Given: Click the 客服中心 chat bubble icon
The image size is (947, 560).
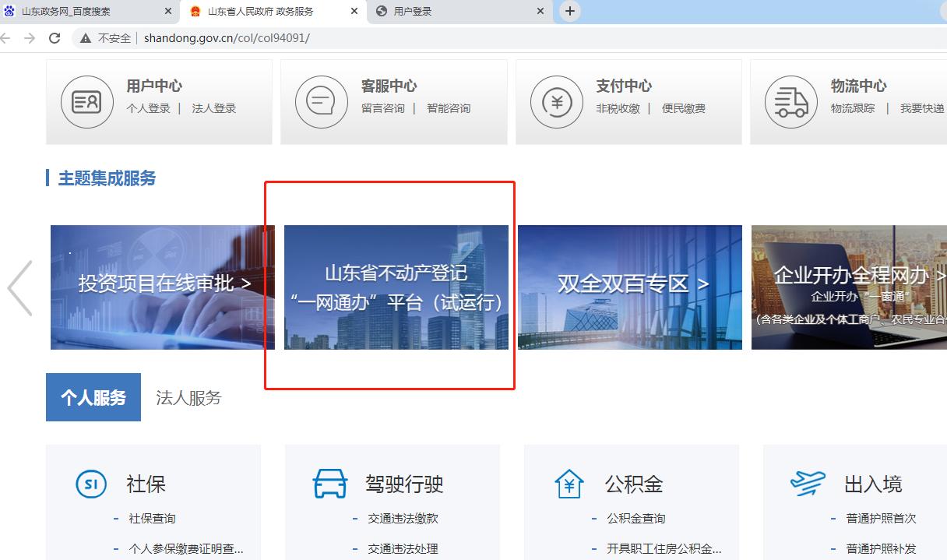Looking at the screenshot, I should (x=322, y=101).
